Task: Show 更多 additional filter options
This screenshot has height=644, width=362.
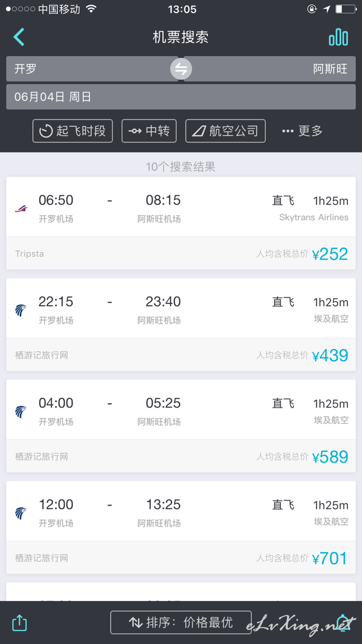Action: coord(302,131)
